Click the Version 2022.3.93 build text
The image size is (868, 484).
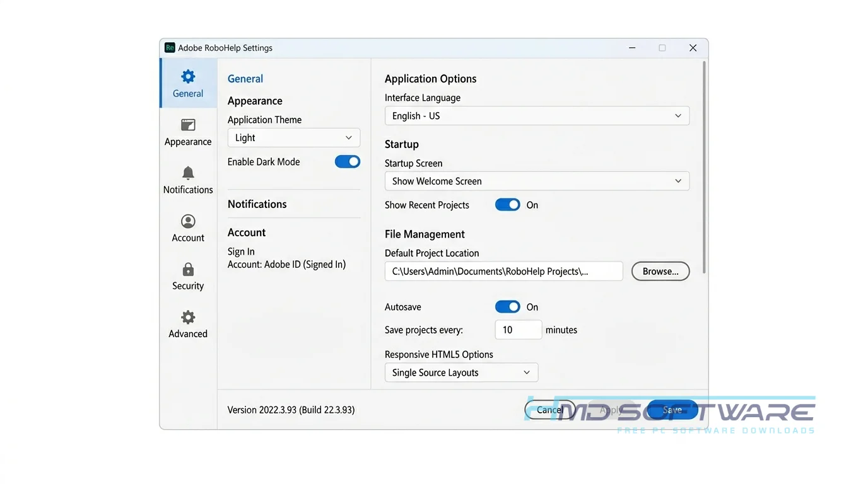tap(291, 410)
